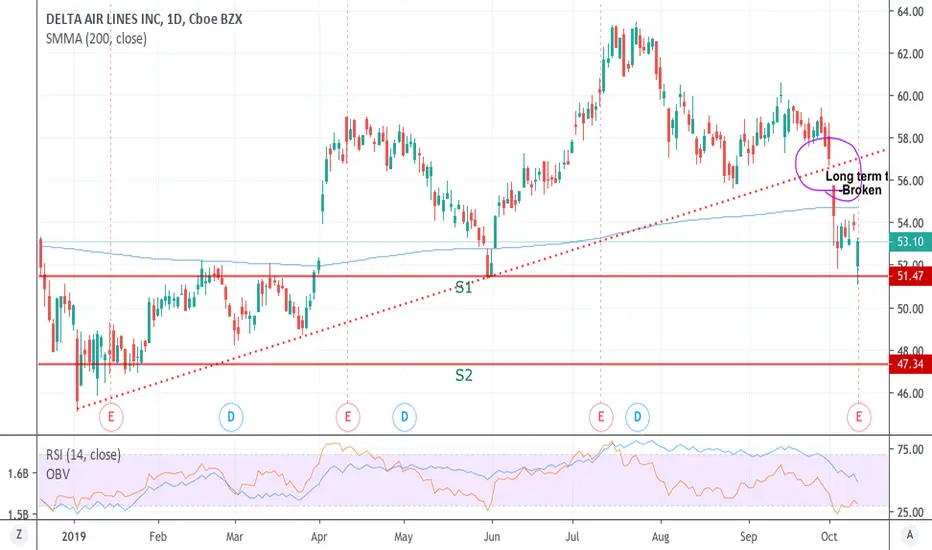Click the Sep time axis label

click(748, 536)
